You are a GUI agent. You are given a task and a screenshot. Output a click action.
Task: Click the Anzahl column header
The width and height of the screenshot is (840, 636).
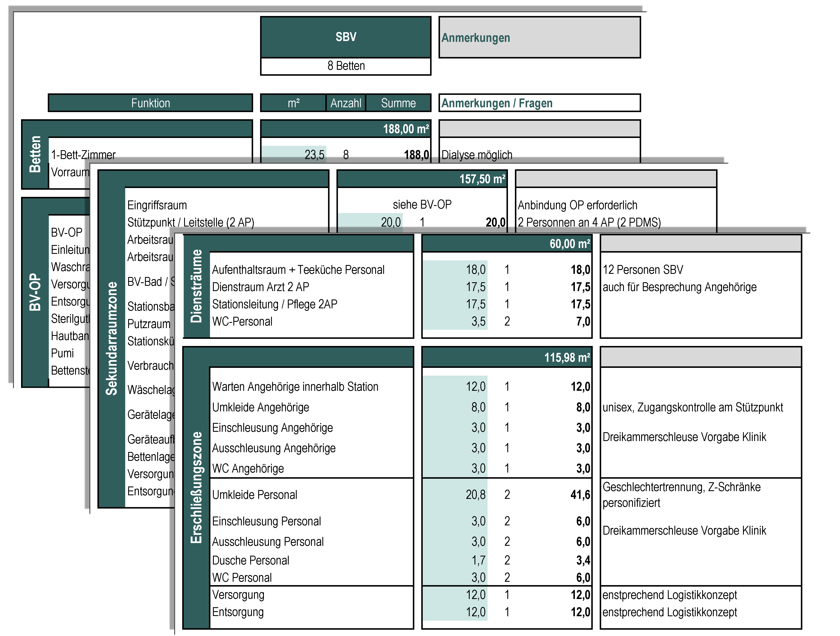(x=346, y=103)
